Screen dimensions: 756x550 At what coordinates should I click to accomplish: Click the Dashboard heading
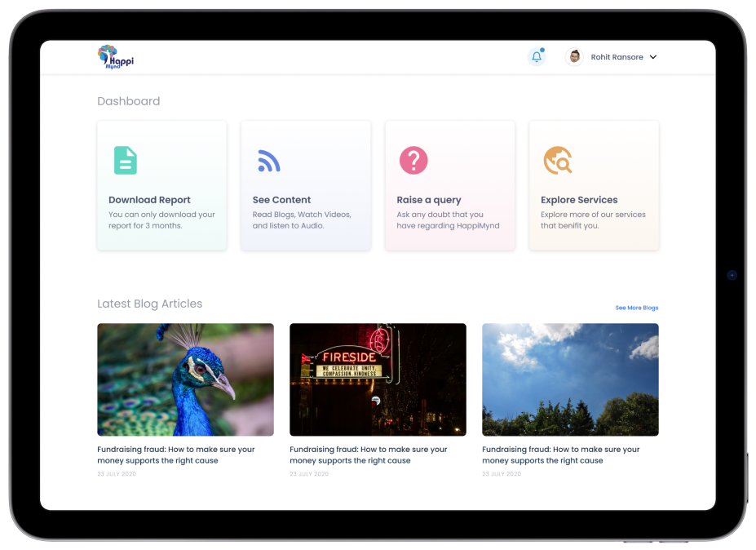coord(129,101)
